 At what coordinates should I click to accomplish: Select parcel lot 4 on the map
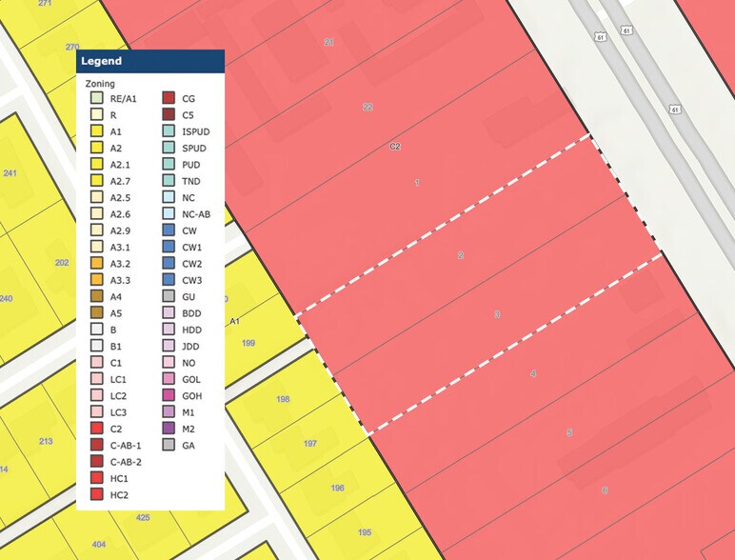533,373
